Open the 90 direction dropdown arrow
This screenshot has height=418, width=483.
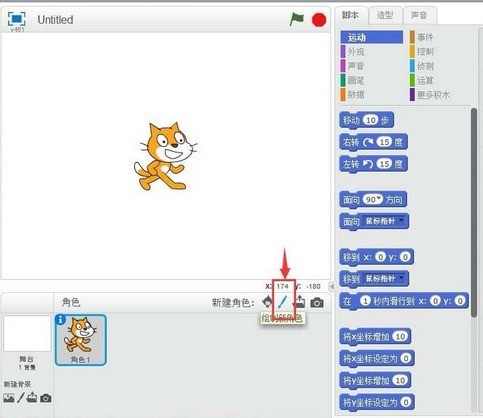(379, 199)
